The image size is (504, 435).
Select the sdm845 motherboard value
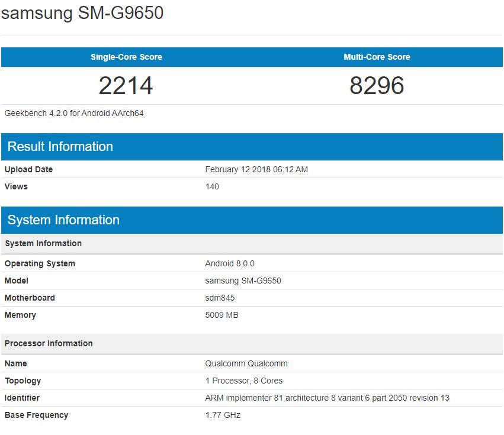(x=222, y=298)
